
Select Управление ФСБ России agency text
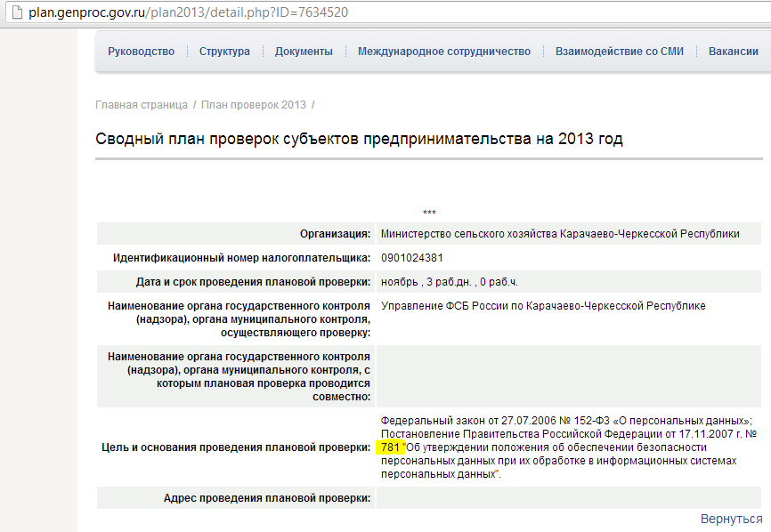coord(543,306)
